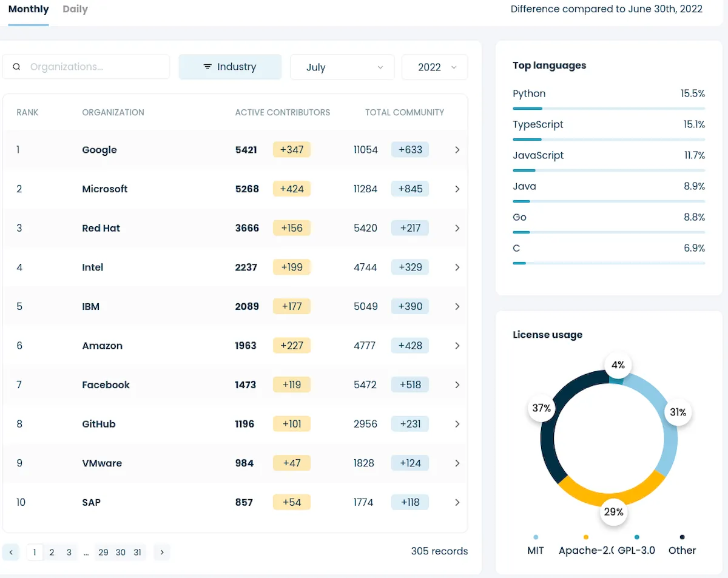Click the SAP organization name
Image resolution: width=728 pixels, height=578 pixels.
tap(92, 502)
